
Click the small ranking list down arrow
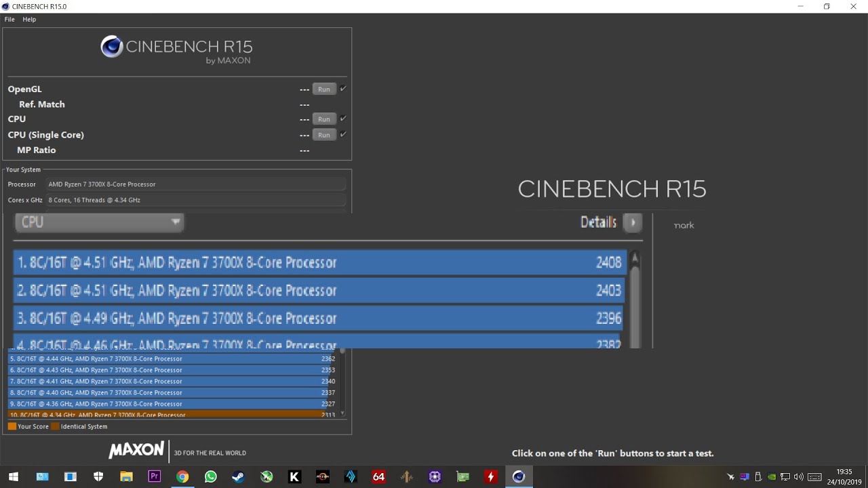pyautogui.click(x=342, y=413)
